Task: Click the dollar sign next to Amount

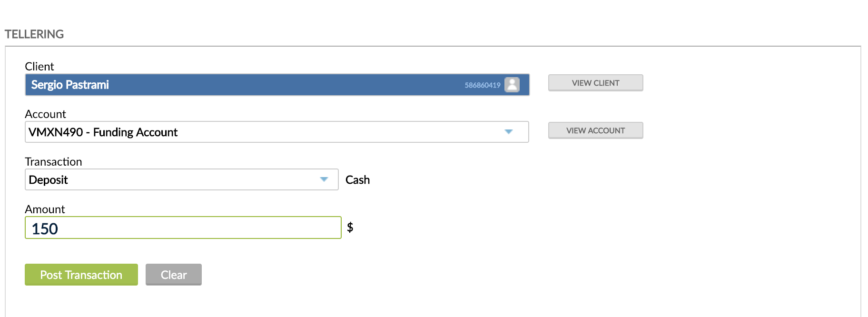Action: 351,228
